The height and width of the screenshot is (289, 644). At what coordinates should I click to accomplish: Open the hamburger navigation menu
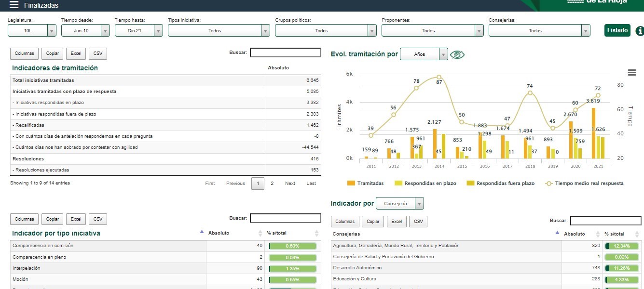coord(14,5)
